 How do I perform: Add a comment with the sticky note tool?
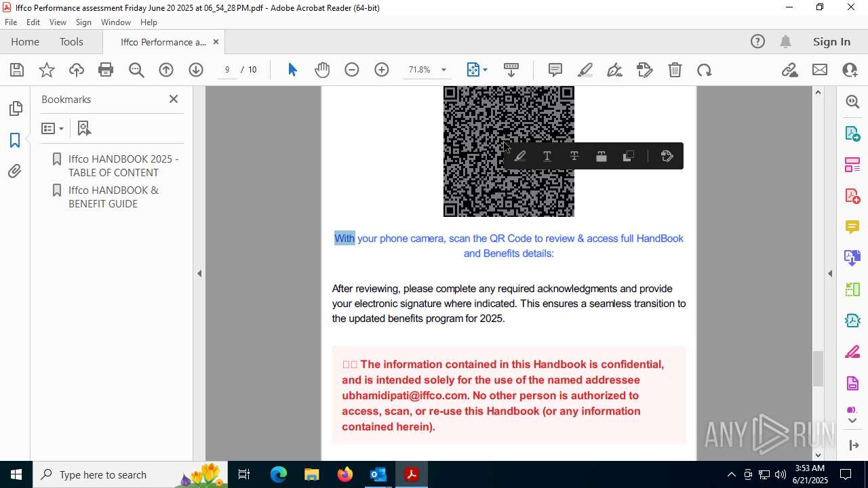pos(555,70)
